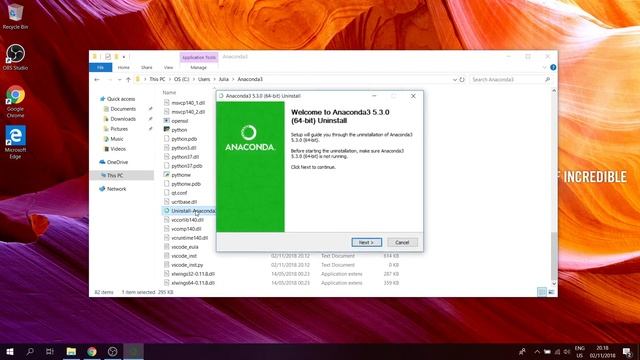The width and height of the screenshot is (640, 360).
Task: Open the View ribbon tab
Action: (168, 67)
